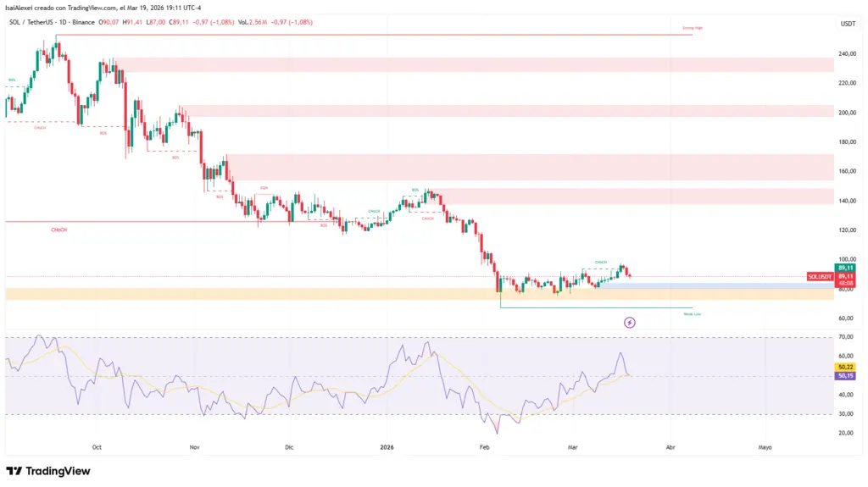
Task: Select the red SOLUSDT price line tag
Action: 821,276
